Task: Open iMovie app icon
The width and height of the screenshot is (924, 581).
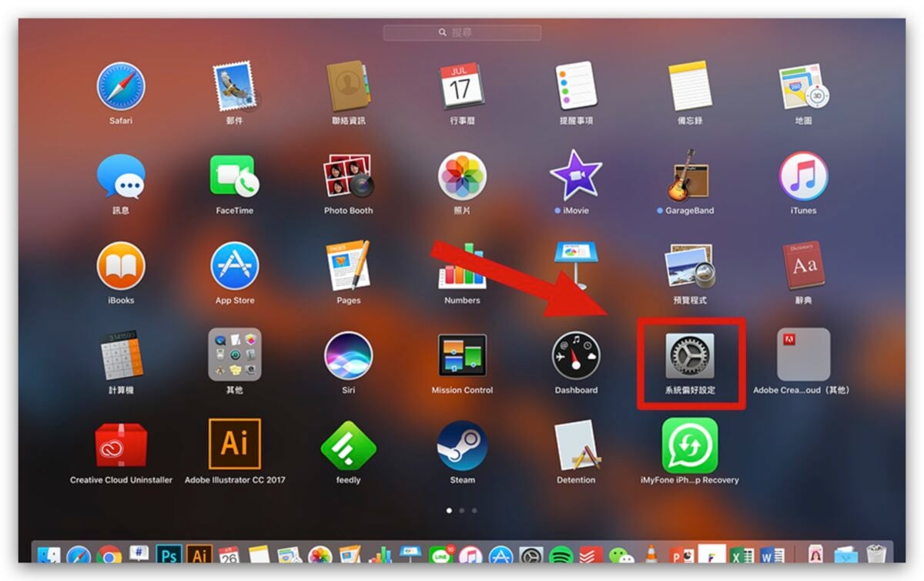Action: tap(576, 176)
